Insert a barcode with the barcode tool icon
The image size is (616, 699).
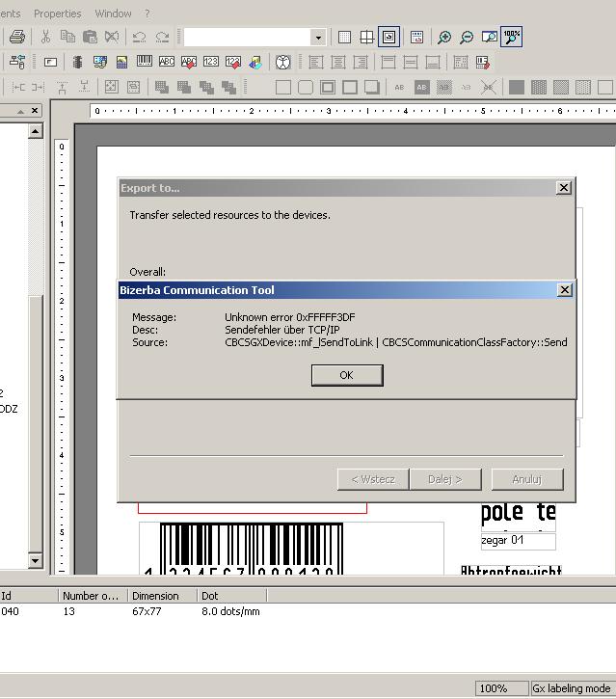pos(144,62)
